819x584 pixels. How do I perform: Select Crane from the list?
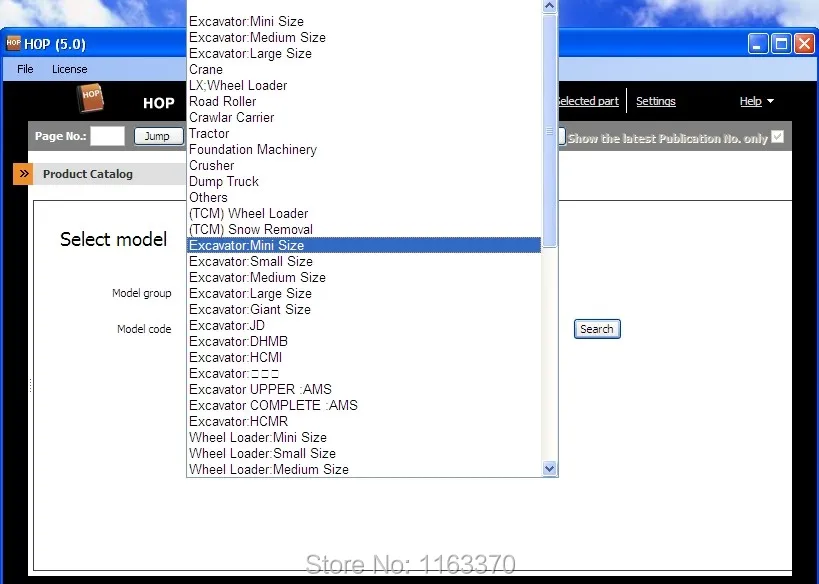click(364, 69)
